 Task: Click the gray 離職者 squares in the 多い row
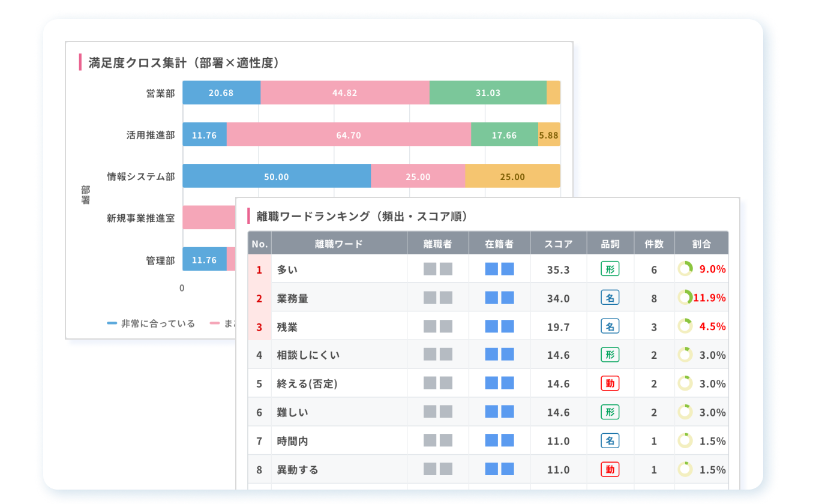tap(438, 269)
